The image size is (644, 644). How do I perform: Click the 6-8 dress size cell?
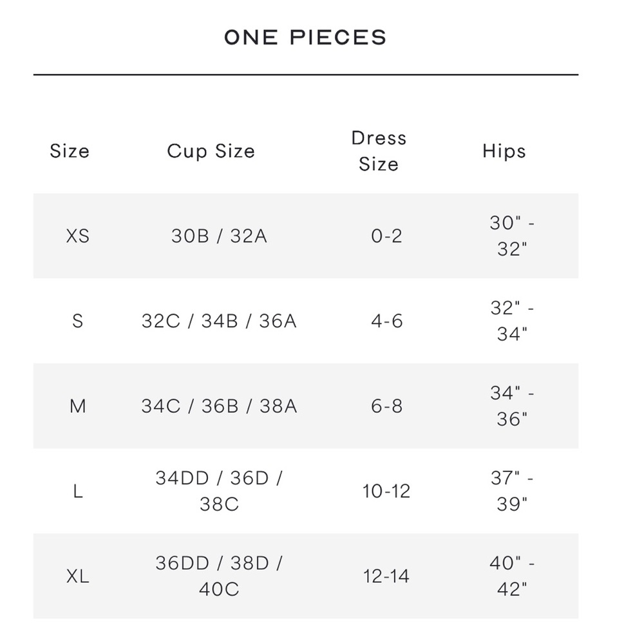pyautogui.click(x=386, y=406)
